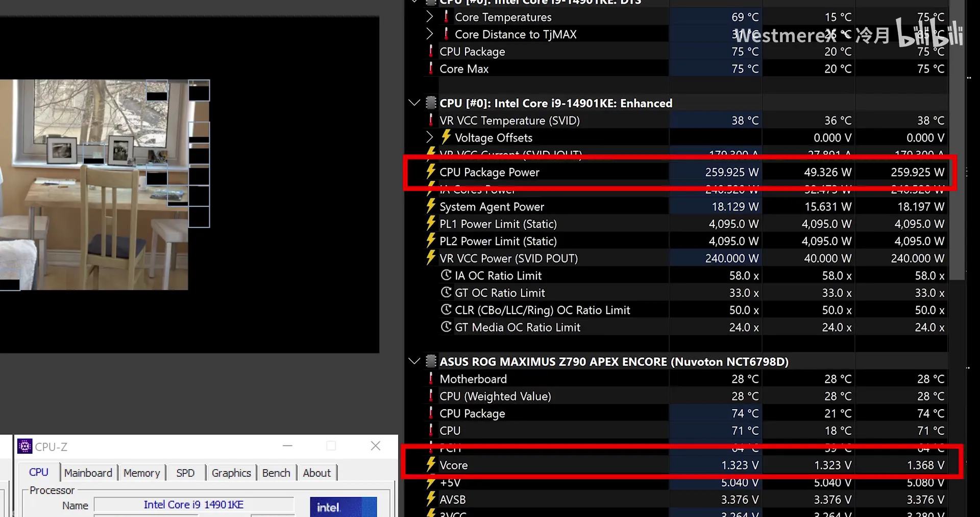Collapse the ASUS ROG MAXIMUS Z790 APEX ENCORE group

[414, 361]
